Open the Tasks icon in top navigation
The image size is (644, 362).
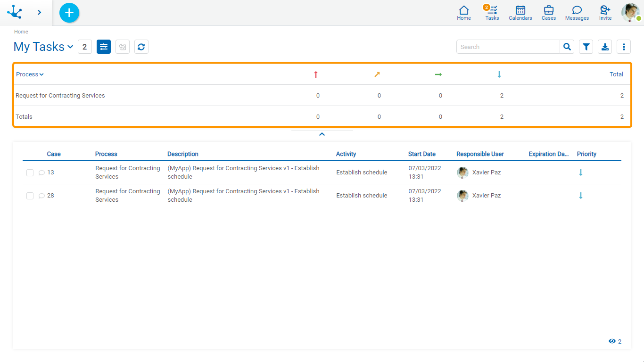point(492,13)
